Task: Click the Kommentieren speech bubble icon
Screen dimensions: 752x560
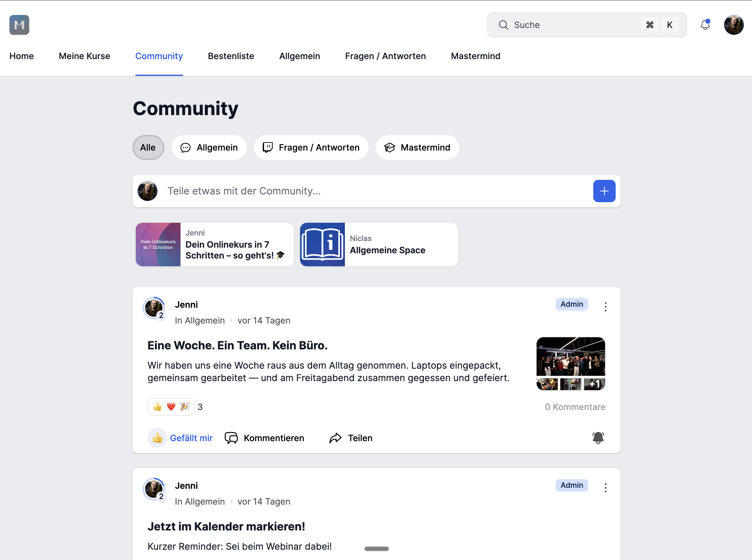Action: click(231, 438)
